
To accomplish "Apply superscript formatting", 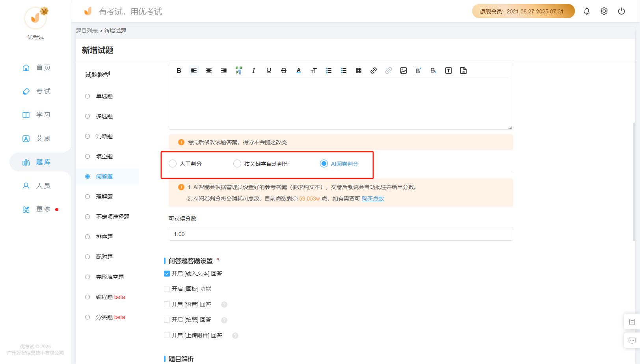I will (419, 71).
